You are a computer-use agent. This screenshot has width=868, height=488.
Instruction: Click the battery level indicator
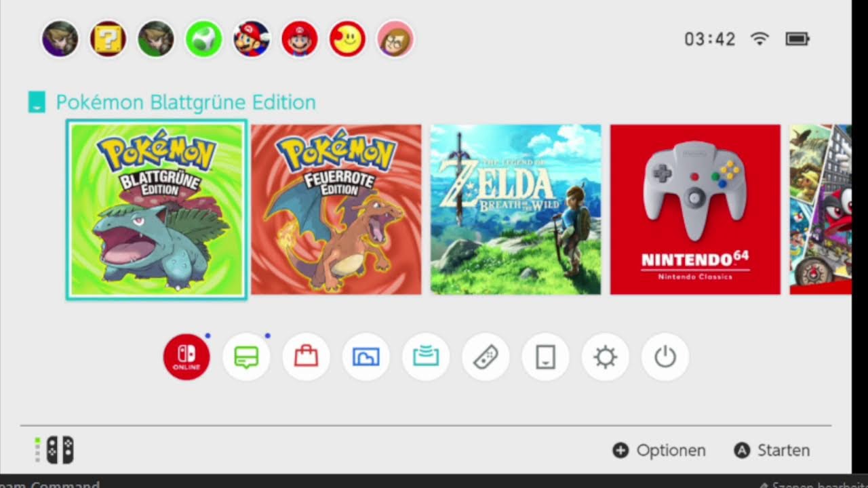point(797,39)
